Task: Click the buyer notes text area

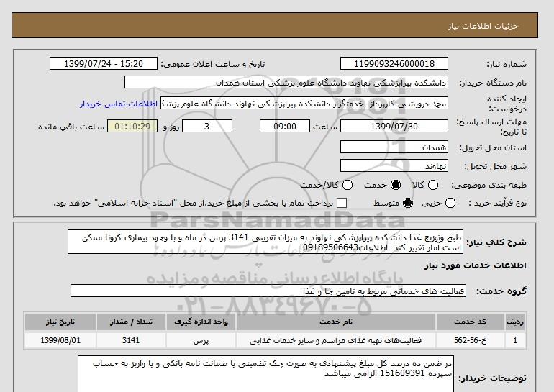Action: pos(265,374)
